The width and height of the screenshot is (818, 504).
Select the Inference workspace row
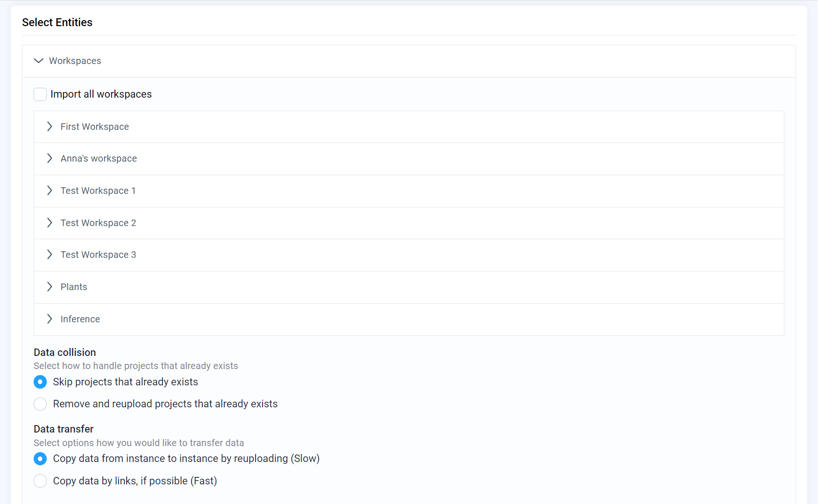click(x=80, y=319)
